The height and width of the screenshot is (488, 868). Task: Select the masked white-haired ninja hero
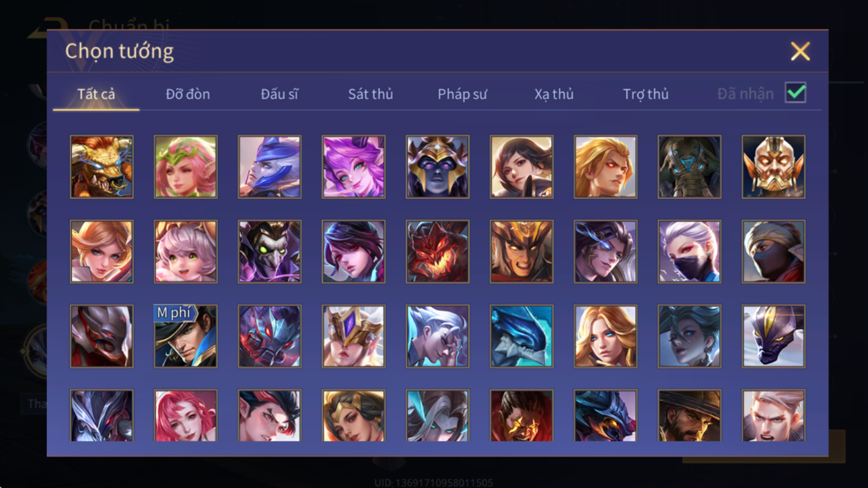point(689,252)
